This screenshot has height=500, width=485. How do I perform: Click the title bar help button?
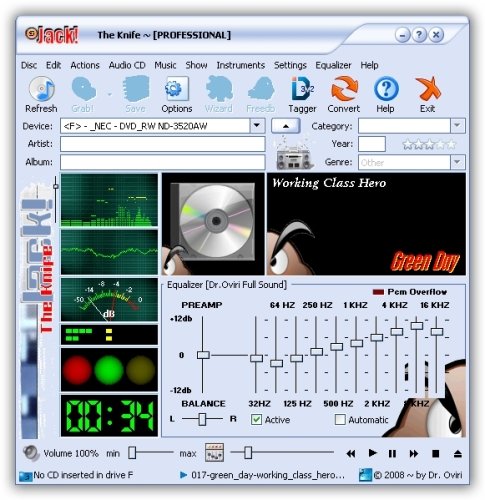tap(419, 35)
